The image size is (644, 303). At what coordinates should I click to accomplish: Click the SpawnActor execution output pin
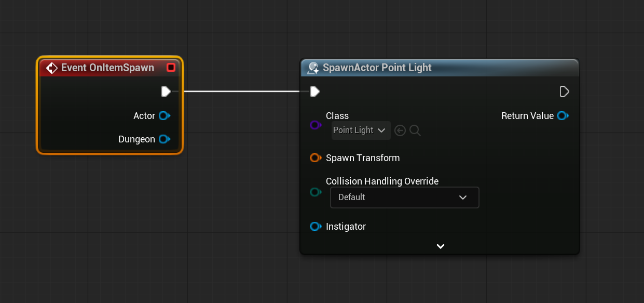(x=565, y=91)
